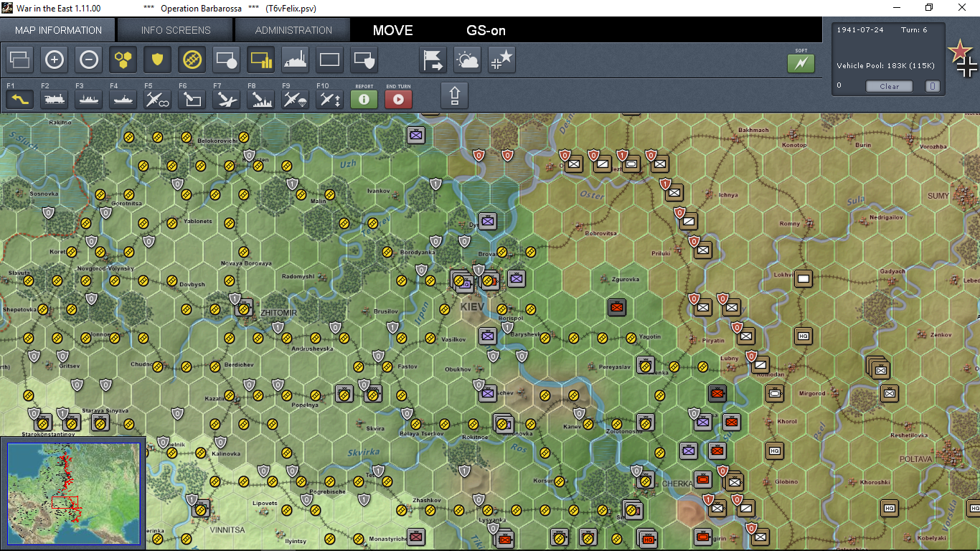Toggle the rectangle-with-shield overlay button
This screenshot has width=980, height=551.
pos(364,60)
